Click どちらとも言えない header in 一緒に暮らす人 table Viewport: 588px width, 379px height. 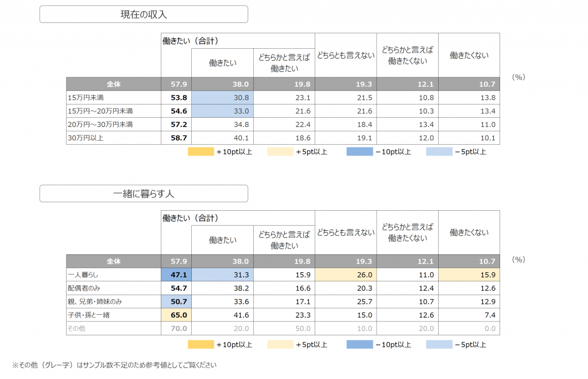tap(346, 233)
